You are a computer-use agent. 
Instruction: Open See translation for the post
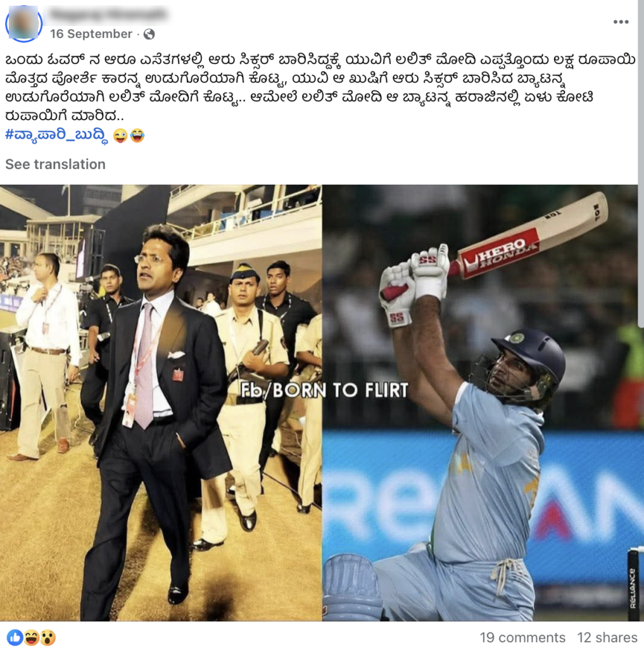[56, 164]
